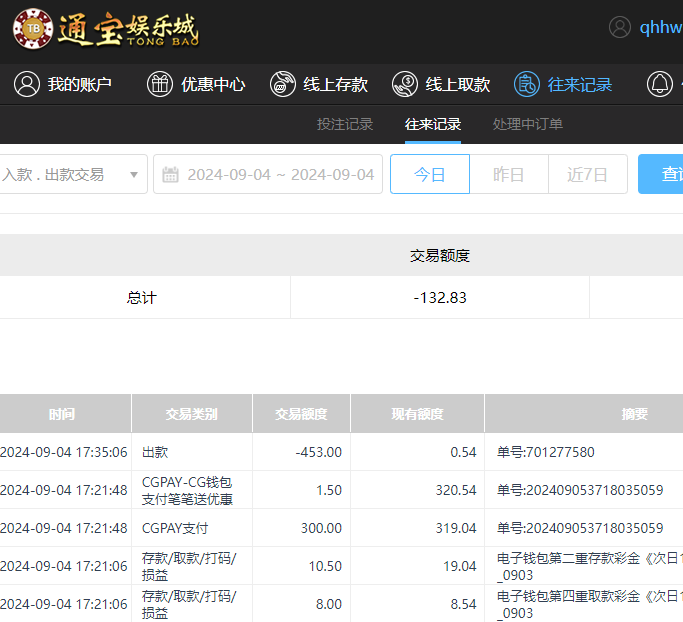
Task: Open the 2024-09-04 date range picker
Action: pyautogui.click(x=280, y=174)
